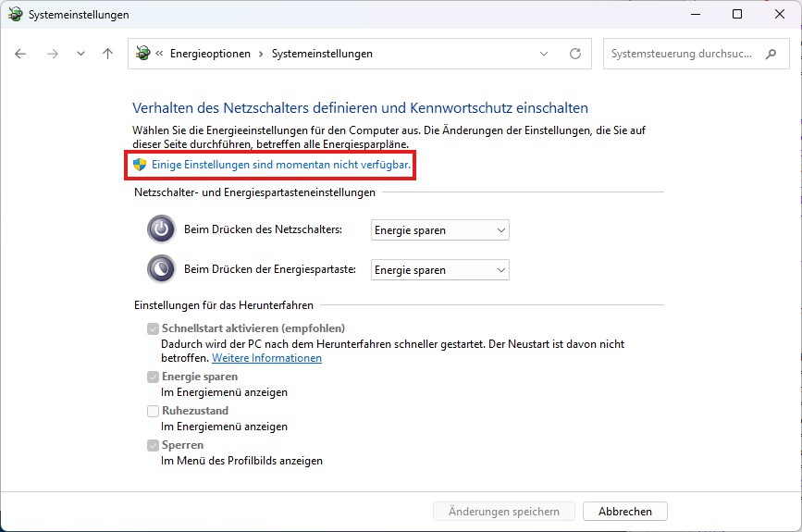Click the Abbrechen button
Image resolution: width=802 pixels, height=532 pixels.
625,511
